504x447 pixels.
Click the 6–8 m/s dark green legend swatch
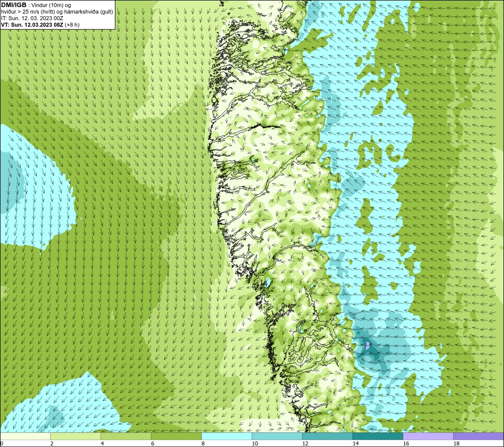[176, 436]
